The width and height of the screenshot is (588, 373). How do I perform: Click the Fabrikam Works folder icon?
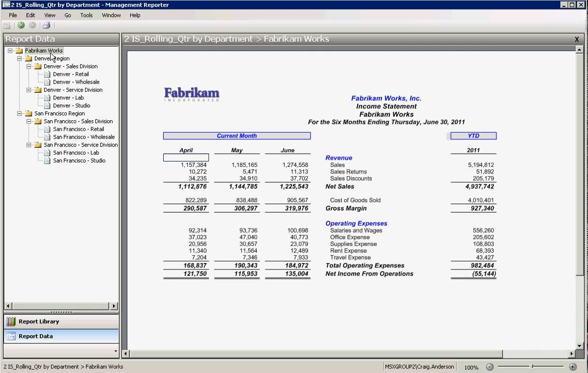(20, 51)
